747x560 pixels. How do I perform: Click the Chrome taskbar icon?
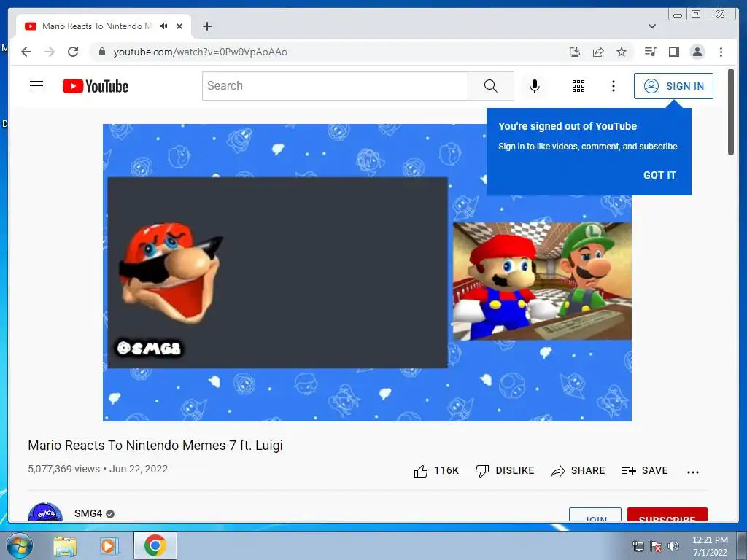point(155,545)
